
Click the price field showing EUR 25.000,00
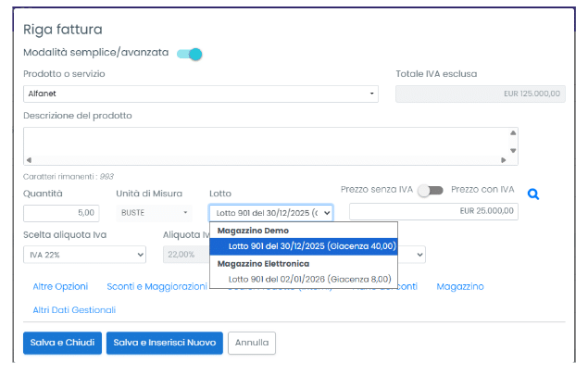point(433,211)
